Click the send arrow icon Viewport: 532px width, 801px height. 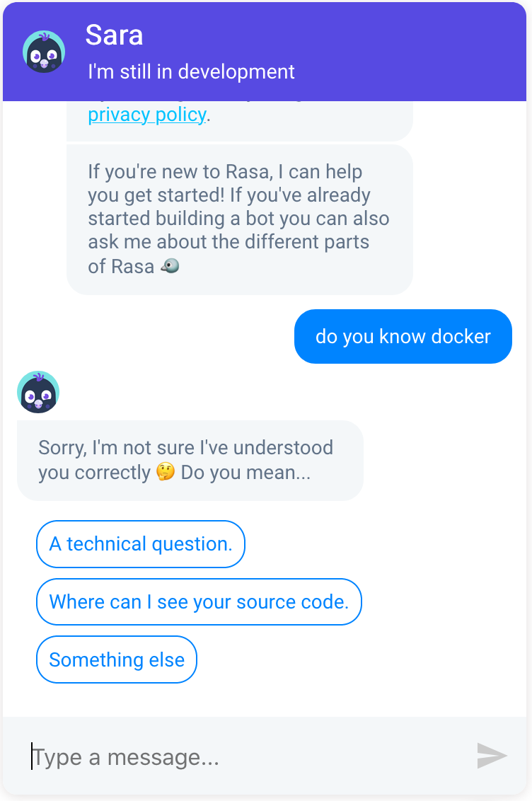tap(492, 756)
